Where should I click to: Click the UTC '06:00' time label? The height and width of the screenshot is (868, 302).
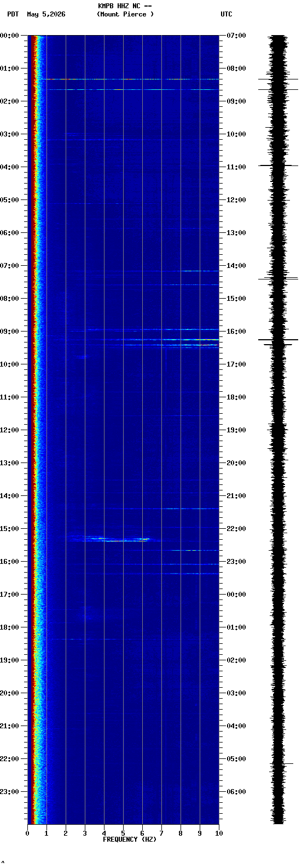coord(236,792)
